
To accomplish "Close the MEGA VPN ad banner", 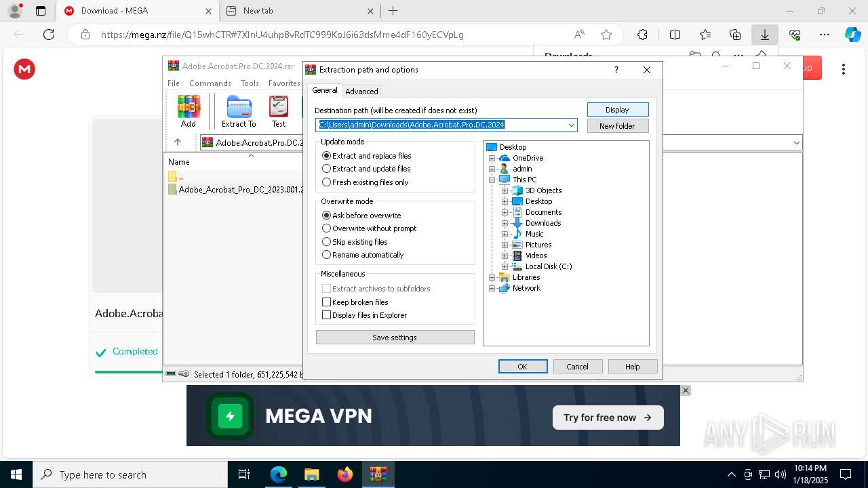I will pos(686,390).
